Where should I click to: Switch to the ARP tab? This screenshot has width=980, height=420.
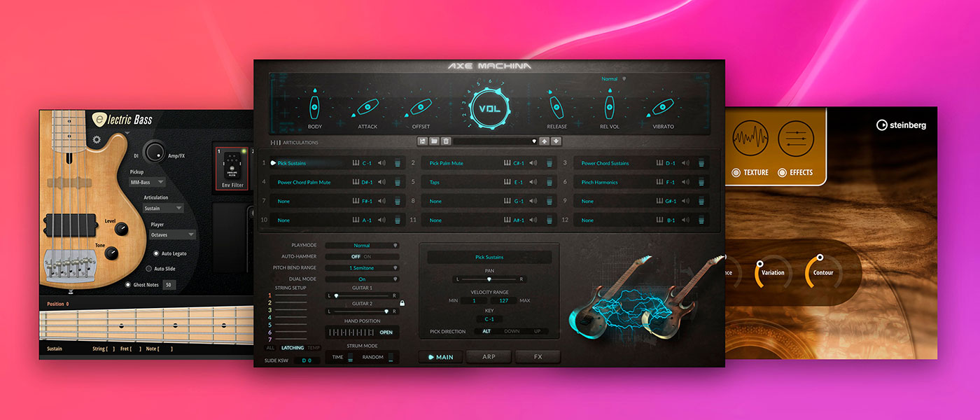tap(489, 357)
